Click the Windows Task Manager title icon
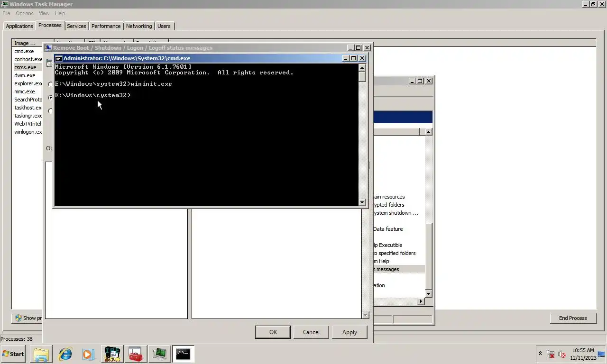Screen dimensions: 607x364 pyautogui.click(x=4, y=4)
